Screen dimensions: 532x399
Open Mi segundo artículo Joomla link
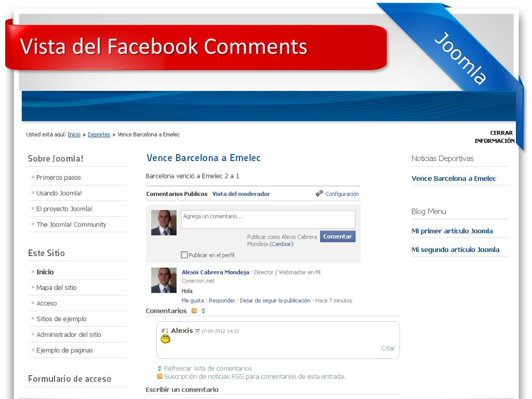pyautogui.click(x=455, y=250)
